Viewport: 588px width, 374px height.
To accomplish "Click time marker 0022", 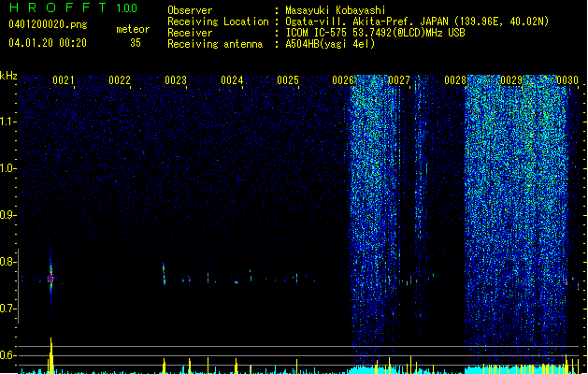I will click(x=120, y=79).
